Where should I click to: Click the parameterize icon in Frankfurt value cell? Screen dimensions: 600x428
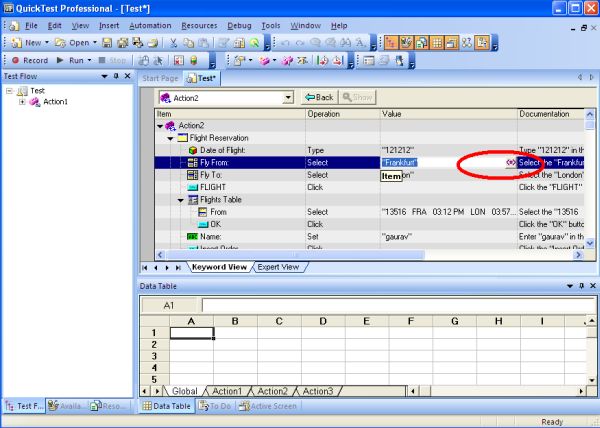click(x=510, y=163)
